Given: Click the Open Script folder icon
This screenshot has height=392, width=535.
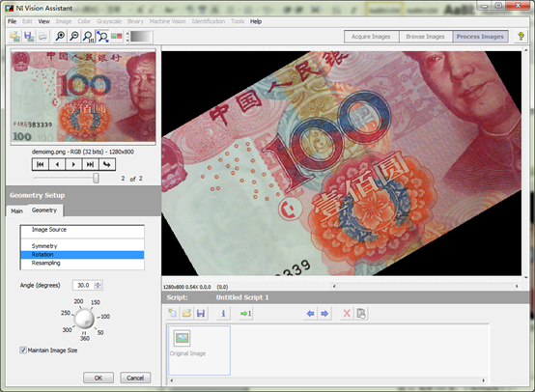Looking at the screenshot, I should [186, 313].
